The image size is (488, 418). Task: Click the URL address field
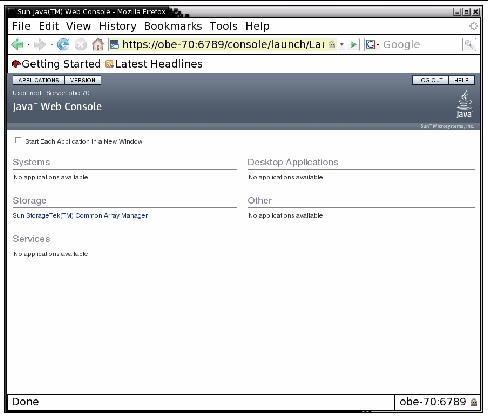pos(223,45)
